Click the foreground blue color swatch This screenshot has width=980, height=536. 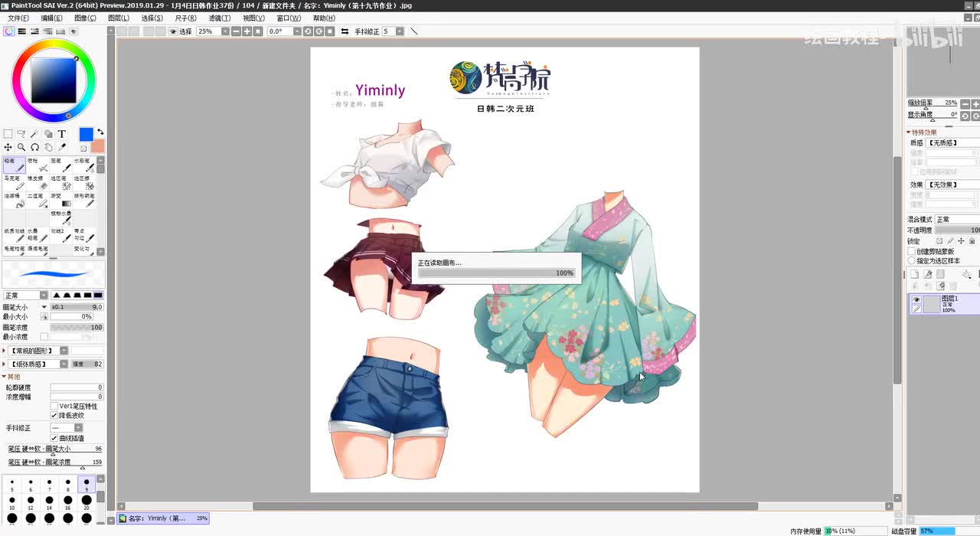coord(86,135)
